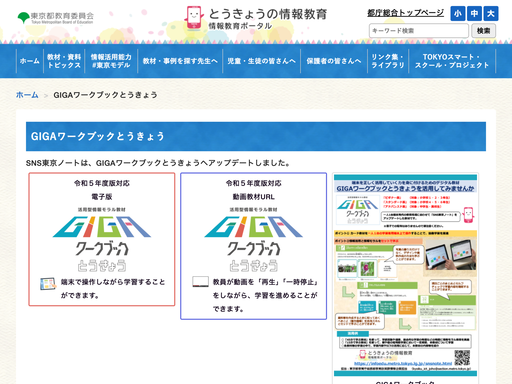Image resolution: width=512 pixels, height=384 pixels.
Task: Open the 動画教材URL GIGAワークブック card
Action: click(253, 246)
